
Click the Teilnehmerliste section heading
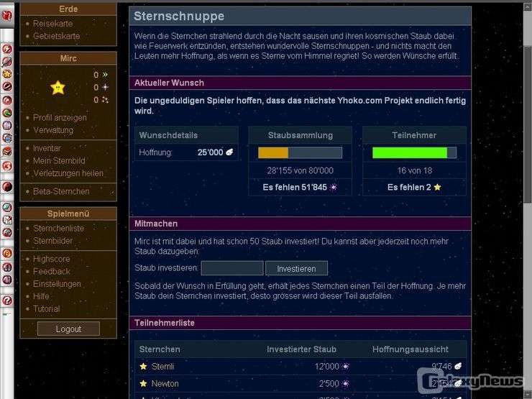(x=164, y=323)
